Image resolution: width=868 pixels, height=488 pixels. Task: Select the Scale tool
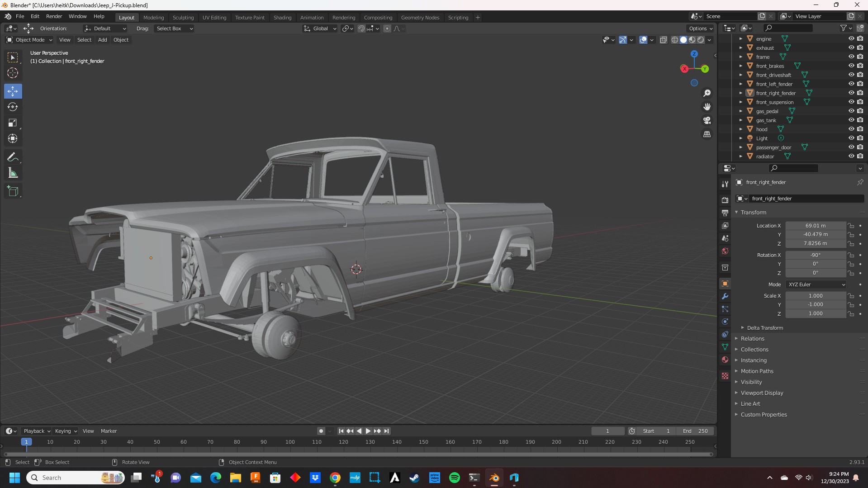tap(13, 123)
